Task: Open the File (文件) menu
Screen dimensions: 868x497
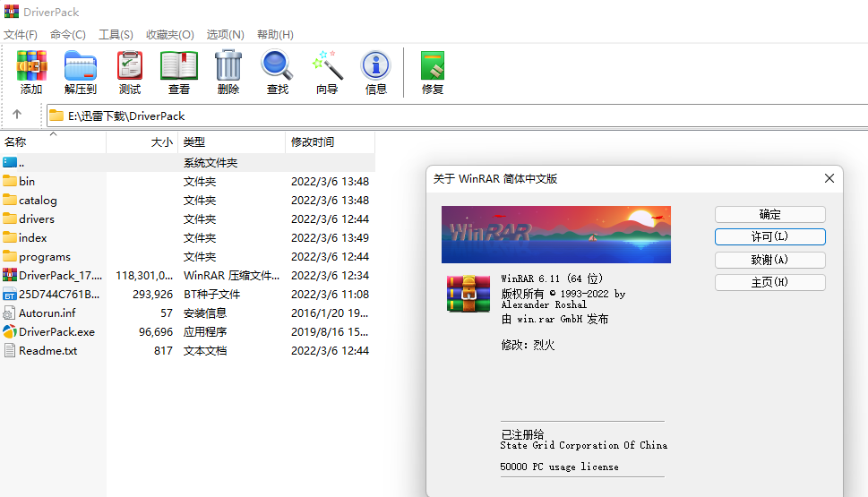Action: coord(21,34)
